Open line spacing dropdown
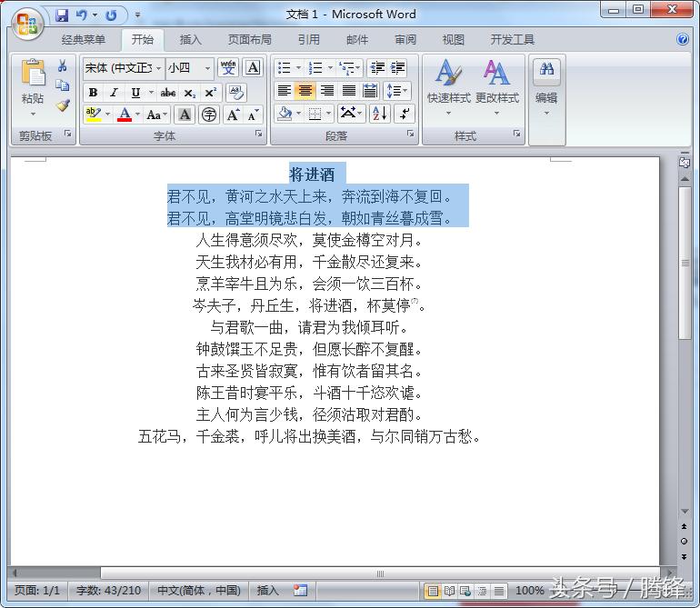The width and height of the screenshot is (700, 608). (397, 91)
